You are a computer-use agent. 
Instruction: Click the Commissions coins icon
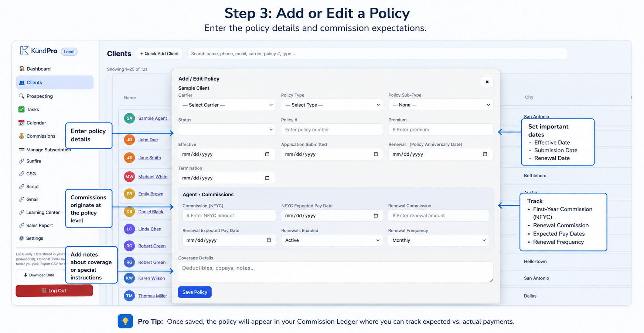[x=22, y=136]
